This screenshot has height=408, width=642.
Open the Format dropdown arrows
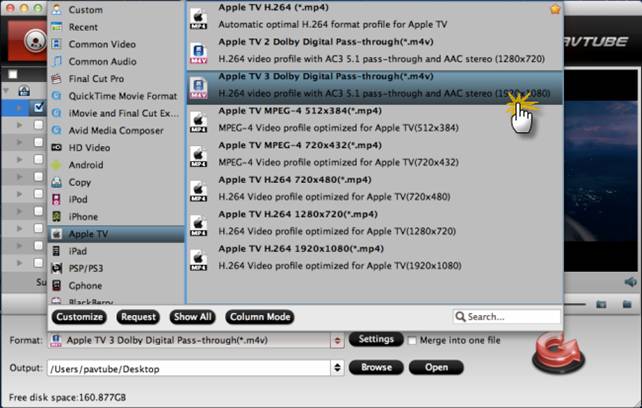pyautogui.click(x=337, y=340)
